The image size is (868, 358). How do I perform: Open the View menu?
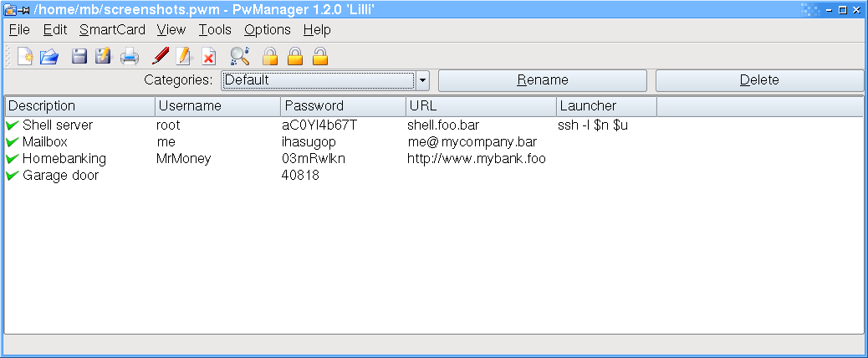pos(171,30)
